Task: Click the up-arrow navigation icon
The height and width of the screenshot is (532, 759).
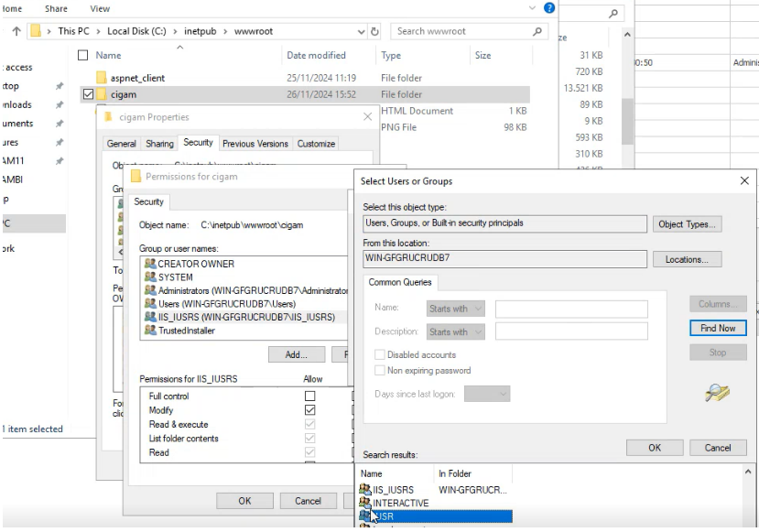Action: [x=16, y=31]
